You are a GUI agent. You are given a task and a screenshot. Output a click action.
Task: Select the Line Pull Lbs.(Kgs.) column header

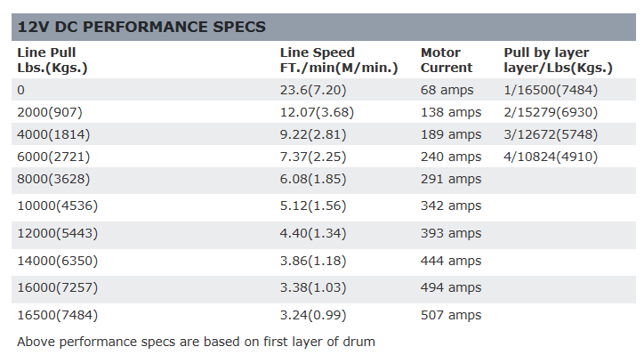tap(52, 60)
